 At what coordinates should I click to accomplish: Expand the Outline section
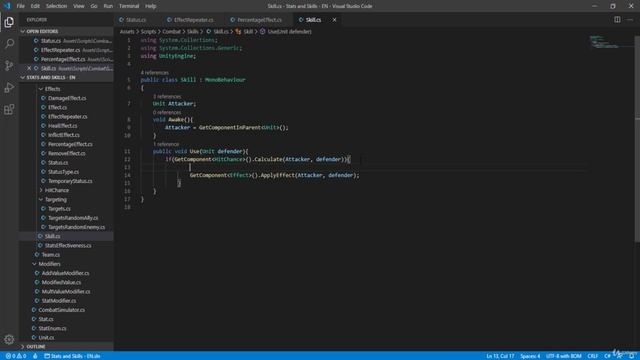(67, 347)
